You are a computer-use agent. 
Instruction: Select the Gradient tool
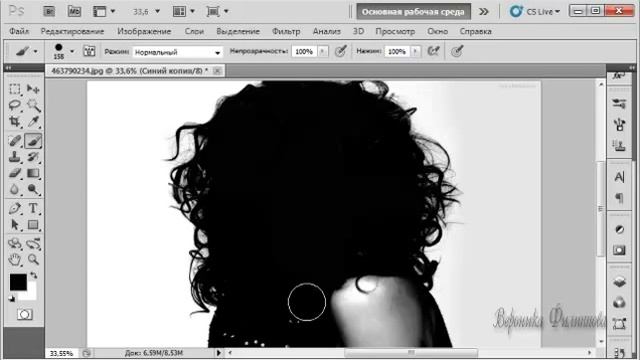click(33, 173)
